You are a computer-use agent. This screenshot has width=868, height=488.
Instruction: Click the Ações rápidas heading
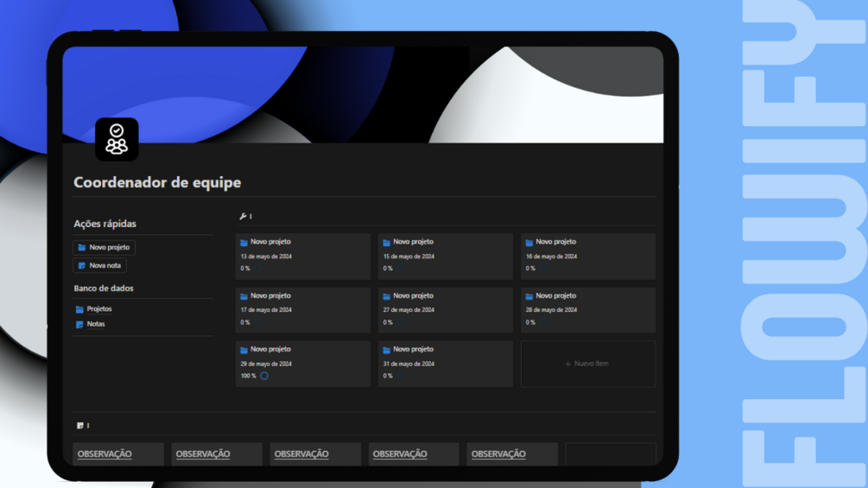pos(105,224)
